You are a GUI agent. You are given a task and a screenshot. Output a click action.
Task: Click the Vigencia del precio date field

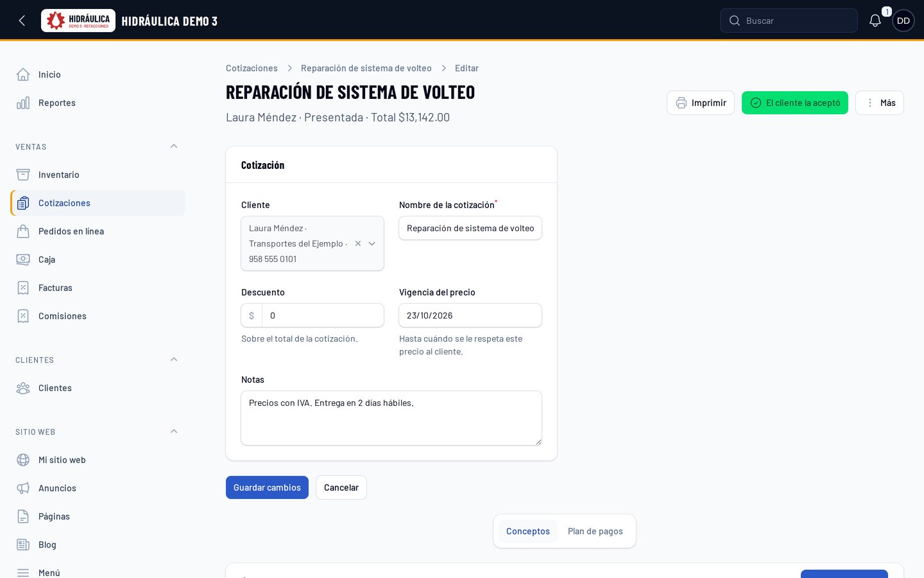point(470,315)
